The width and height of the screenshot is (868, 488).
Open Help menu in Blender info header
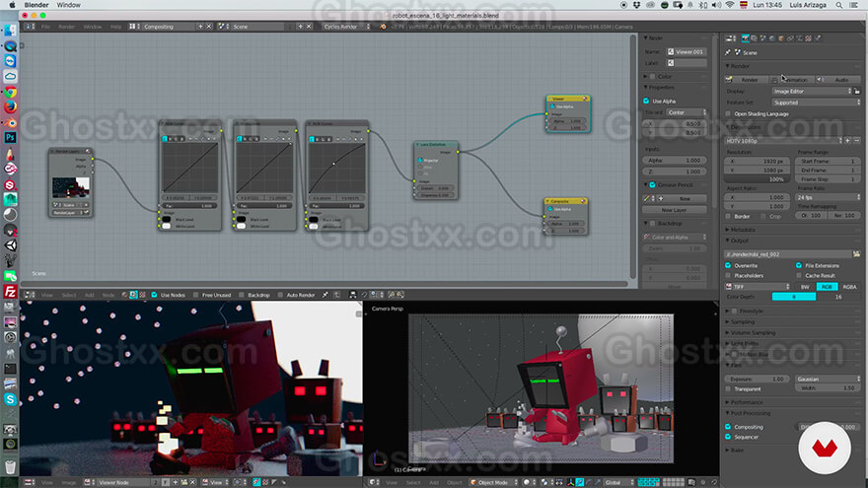(115, 26)
